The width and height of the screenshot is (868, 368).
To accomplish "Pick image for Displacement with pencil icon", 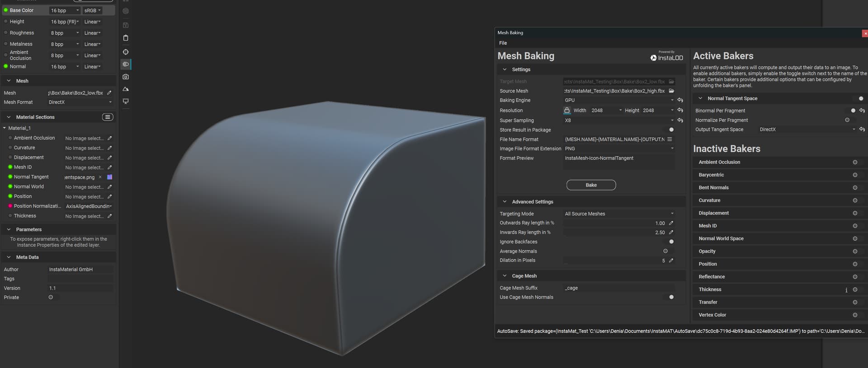I will [x=109, y=158].
